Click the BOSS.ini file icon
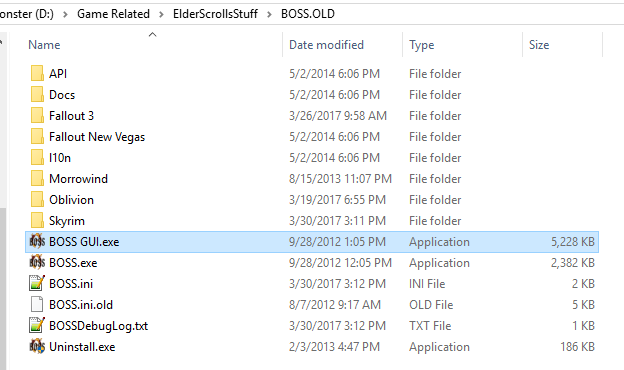The image size is (624, 370). pyautogui.click(x=37, y=284)
